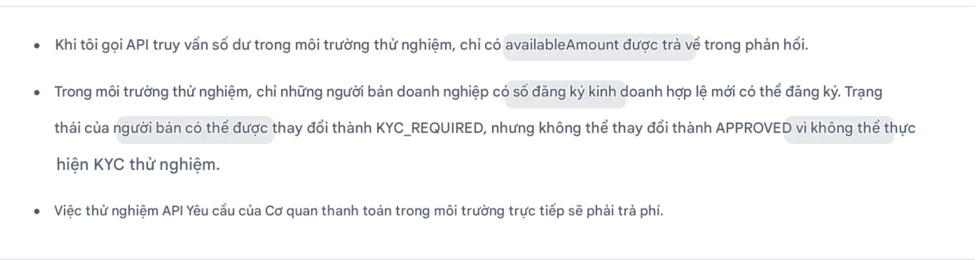The width and height of the screenshot is (980, 260).
Task: Click the APPROVED status word
Action: 754,129
